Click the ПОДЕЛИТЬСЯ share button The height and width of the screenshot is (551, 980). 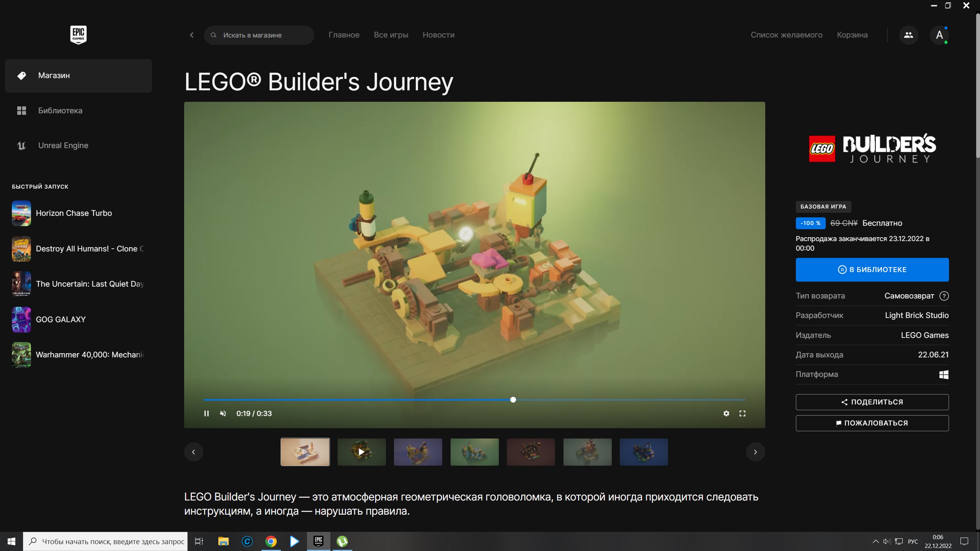coord(872,402)
